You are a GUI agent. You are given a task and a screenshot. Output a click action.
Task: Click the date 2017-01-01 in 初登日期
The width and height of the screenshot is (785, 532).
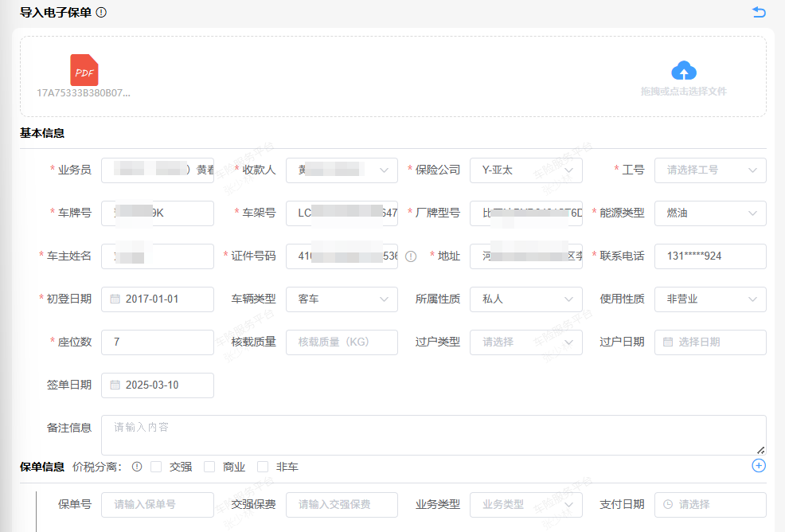152,299
